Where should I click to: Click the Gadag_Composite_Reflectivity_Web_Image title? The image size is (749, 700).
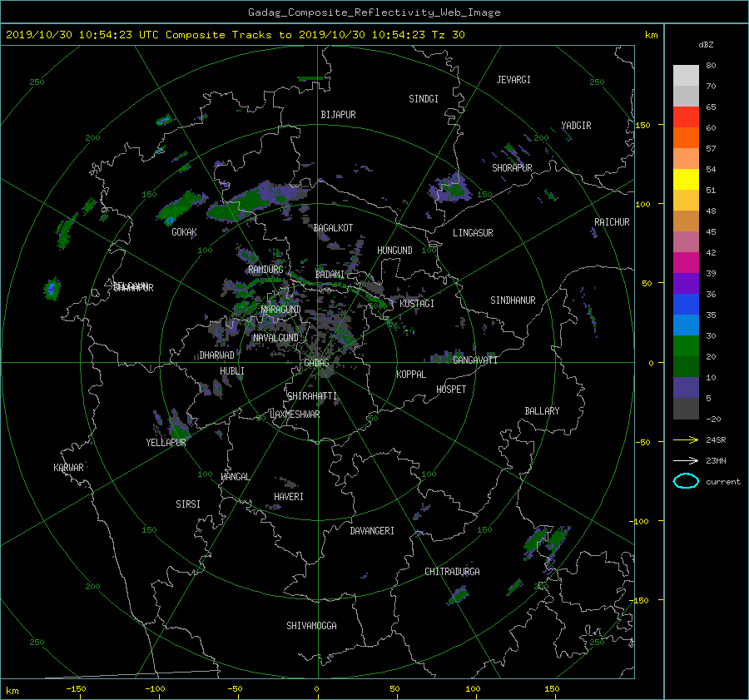pos(374,12)
